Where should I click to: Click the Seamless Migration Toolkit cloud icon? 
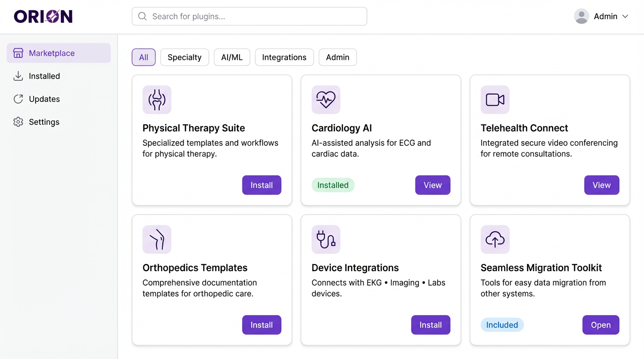pos(495,239)
